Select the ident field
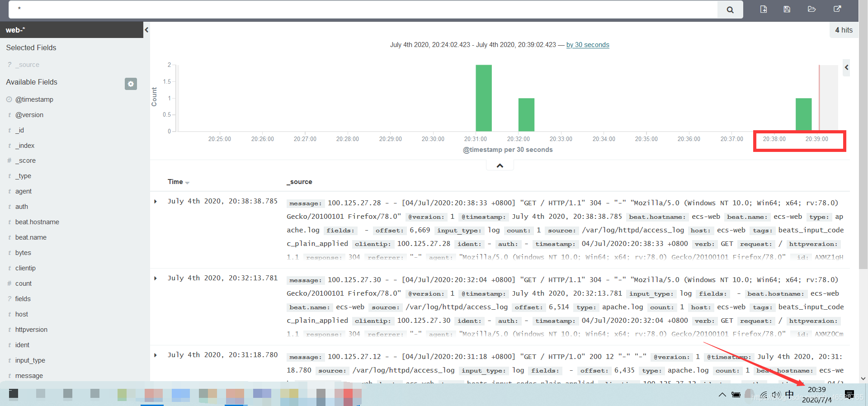 (x=22, y=345)
